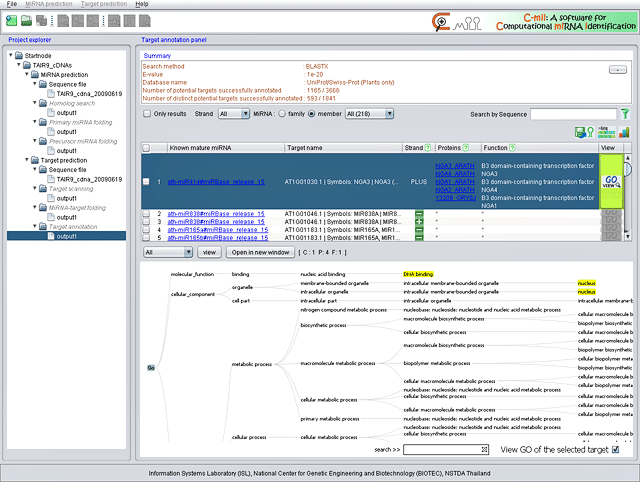The width and height of the screenshot is (640, 482).
Task: Click the TAIR9_cDNAs folder icon
Action: (27, 65)
